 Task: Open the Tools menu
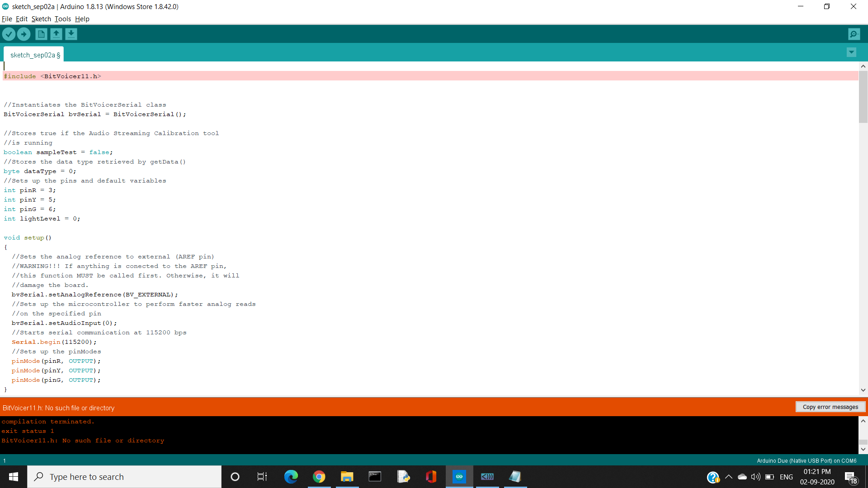(x=62, y=19)
